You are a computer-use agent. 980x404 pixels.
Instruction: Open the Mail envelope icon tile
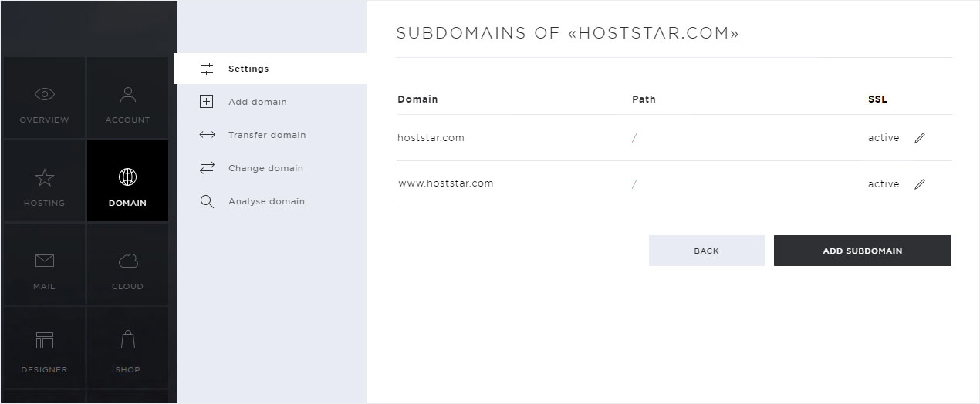click(x=44, y=264)
